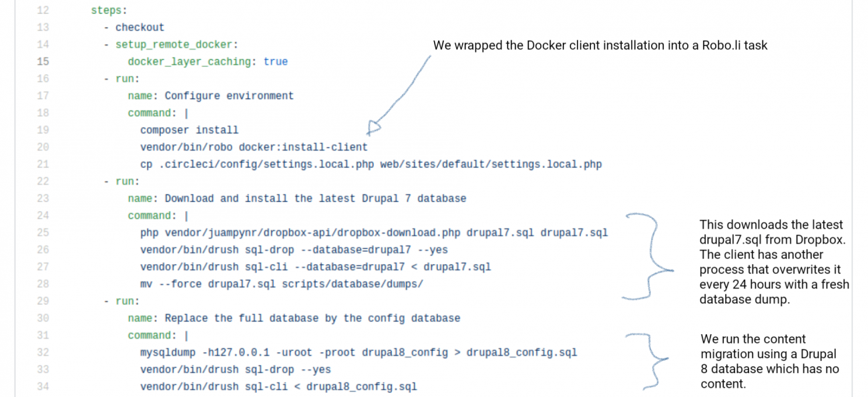Image resolution: width=868 pixels, height=397 pixels.
Task: Click the pipe symbol after first 'command:'
Action: [186, 113]
